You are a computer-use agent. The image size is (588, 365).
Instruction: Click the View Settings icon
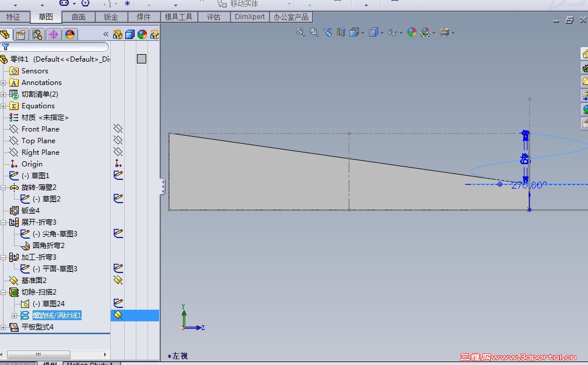click(445, 32)
